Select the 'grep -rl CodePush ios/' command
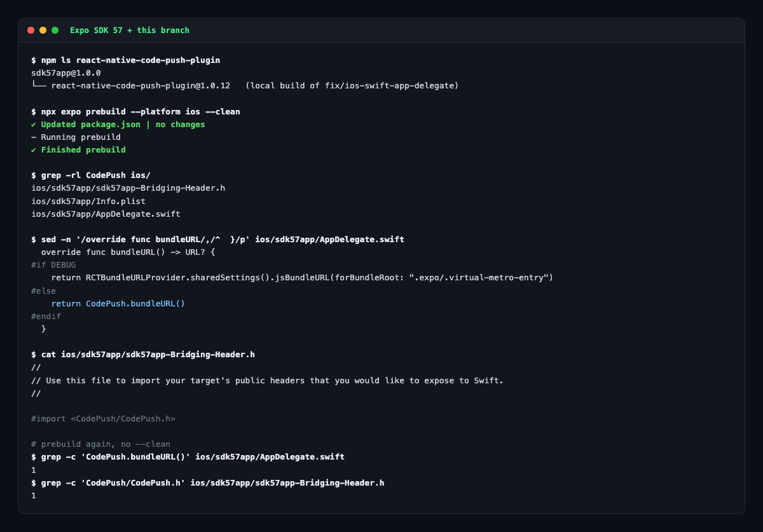The image size is (763, 532). pyautogui.click(x=91, y=175)
